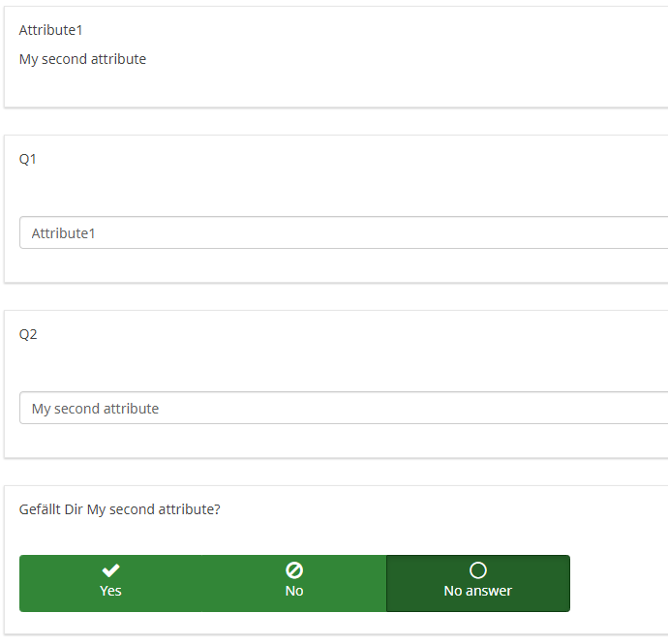The width and height of the screenshot is (668, 644).
Task: Click the Attribute1 value inside Q1 field
Action: point(63,233)
